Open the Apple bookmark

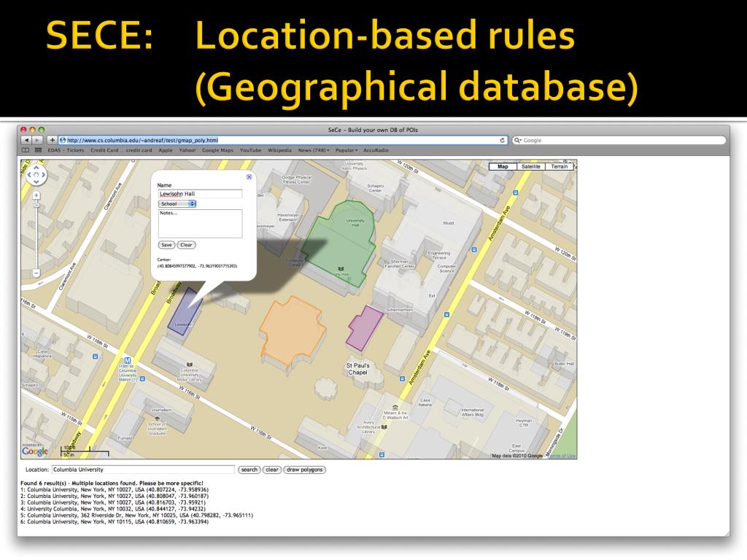pos(166,150)
